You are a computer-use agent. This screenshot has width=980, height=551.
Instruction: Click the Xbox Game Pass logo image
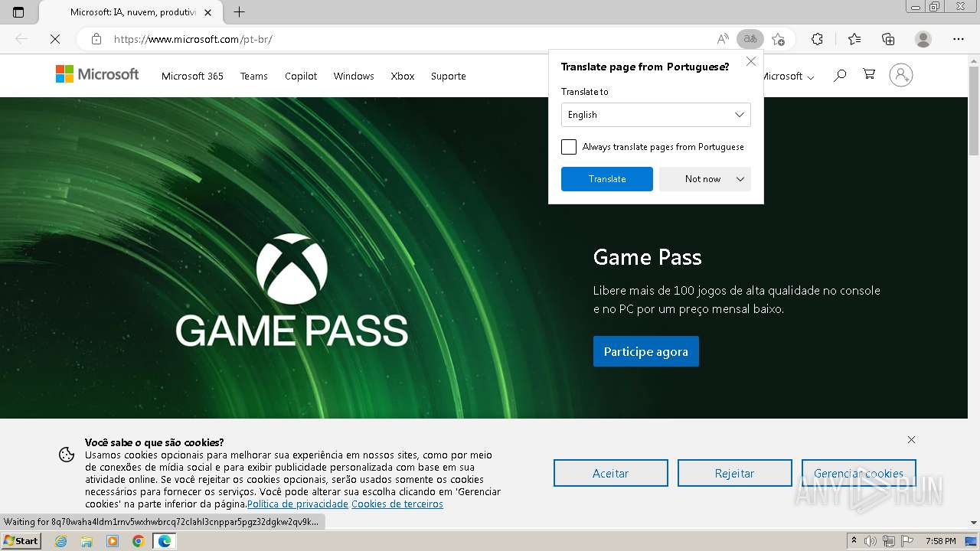pos(292,289)
